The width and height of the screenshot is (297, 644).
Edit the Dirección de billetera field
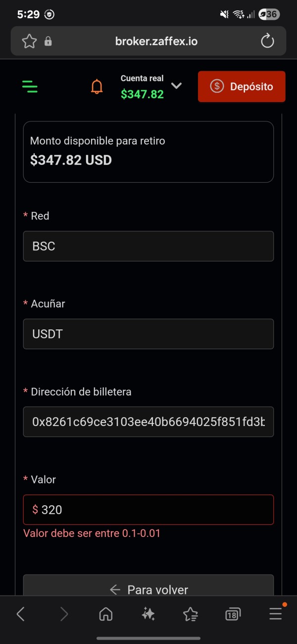point(148,422)
